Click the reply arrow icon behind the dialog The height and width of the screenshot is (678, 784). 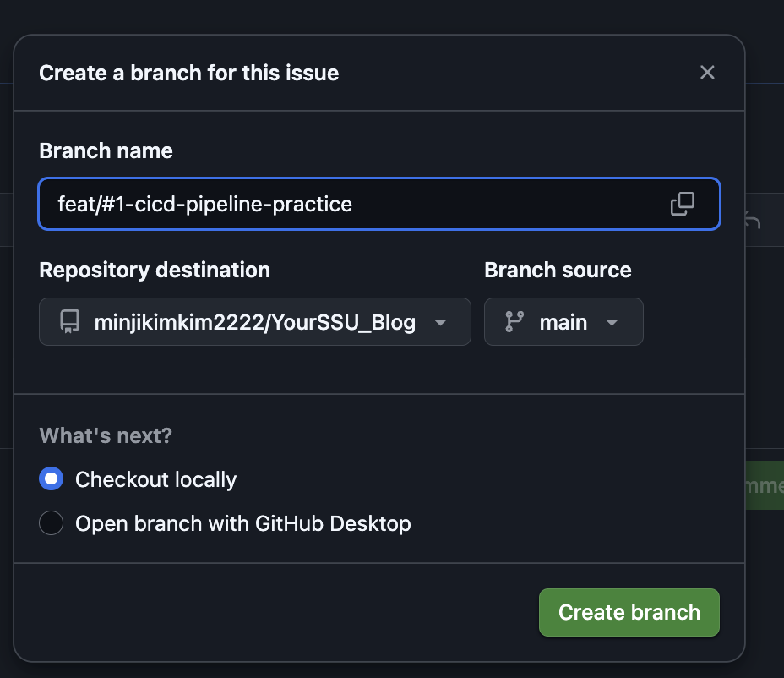point(753,220)
